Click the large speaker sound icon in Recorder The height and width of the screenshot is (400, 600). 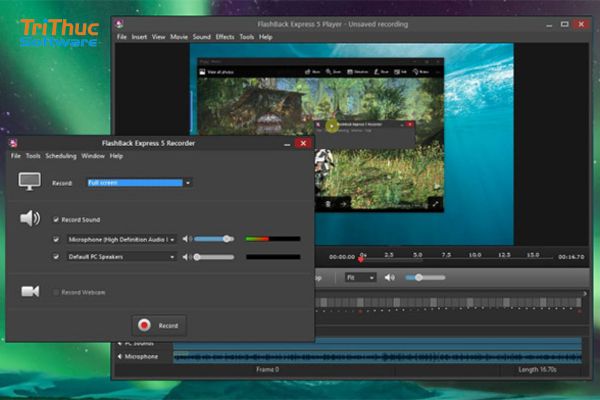(30, 218)
